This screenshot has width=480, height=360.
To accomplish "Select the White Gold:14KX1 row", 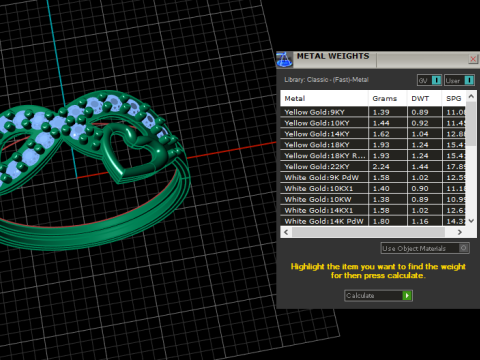I will pos(373,210).
